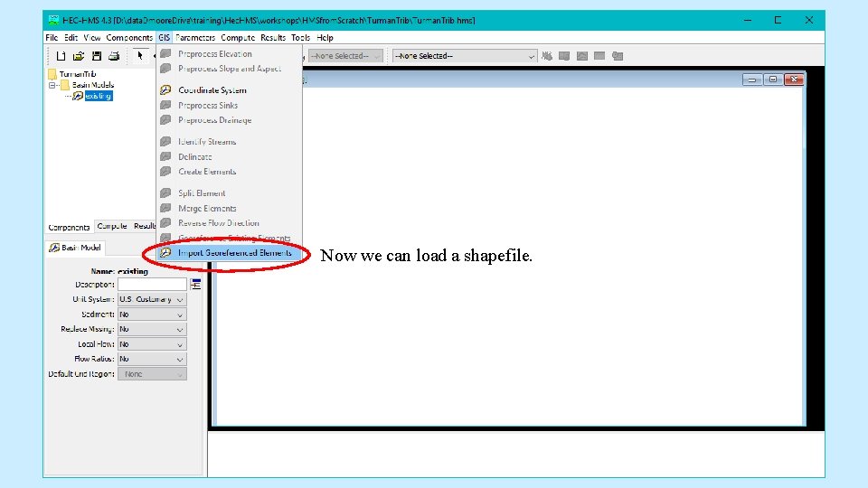The height and width of the screenshot is (488, 868).
Task: Open the Replace Missing dropdown
Action: (x=152, y=329)
